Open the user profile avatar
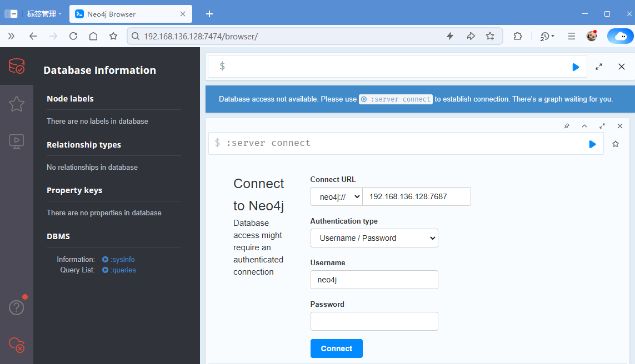635x364 pixels. click(x=592, y=36)
